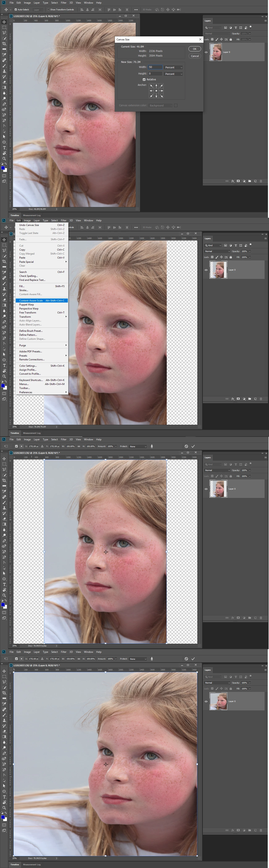Viewport: 269px width, 868px height.
Task: Open the Kind filter dropdown in Edit menu window Layers panel
Action: [x=213, y=245]
